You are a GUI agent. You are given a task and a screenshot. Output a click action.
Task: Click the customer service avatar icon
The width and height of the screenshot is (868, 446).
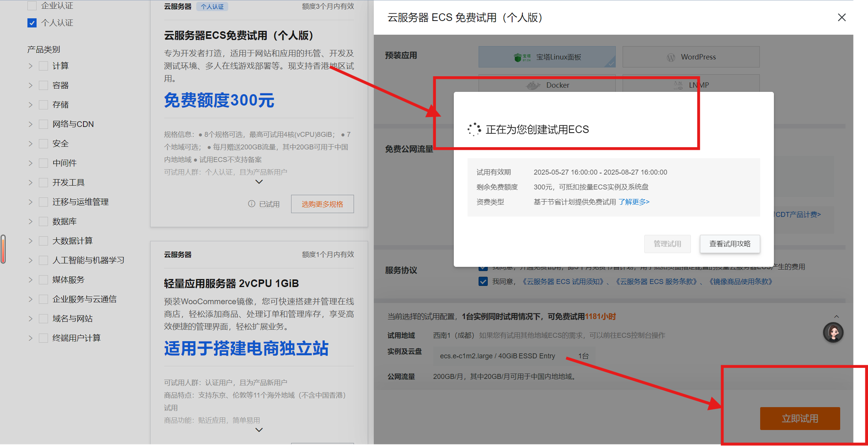[833, 333]
